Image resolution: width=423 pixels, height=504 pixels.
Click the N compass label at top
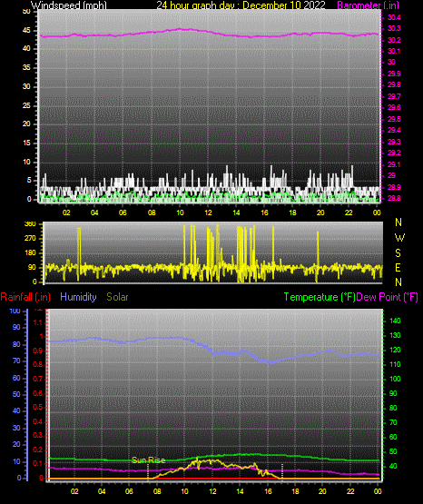click(x=398, y=222)
